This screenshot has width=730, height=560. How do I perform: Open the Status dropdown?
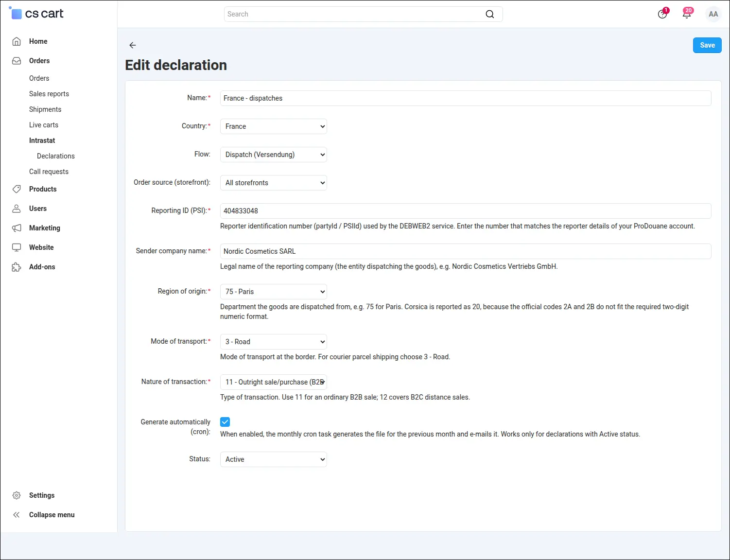pos(274,459)
